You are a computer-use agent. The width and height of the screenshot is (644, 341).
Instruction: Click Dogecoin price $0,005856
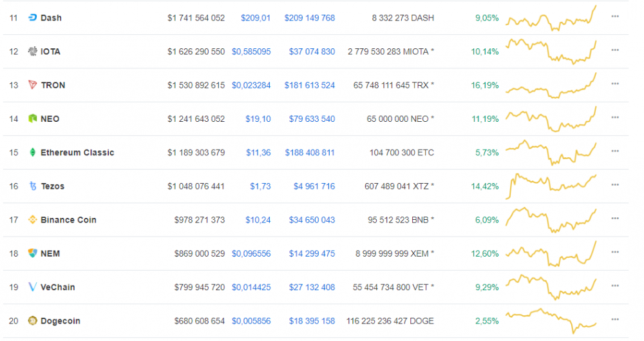point(251,321)
